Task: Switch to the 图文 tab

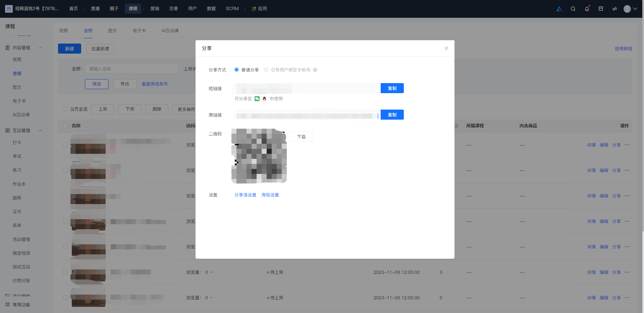Action: click(x=112, y=30)
